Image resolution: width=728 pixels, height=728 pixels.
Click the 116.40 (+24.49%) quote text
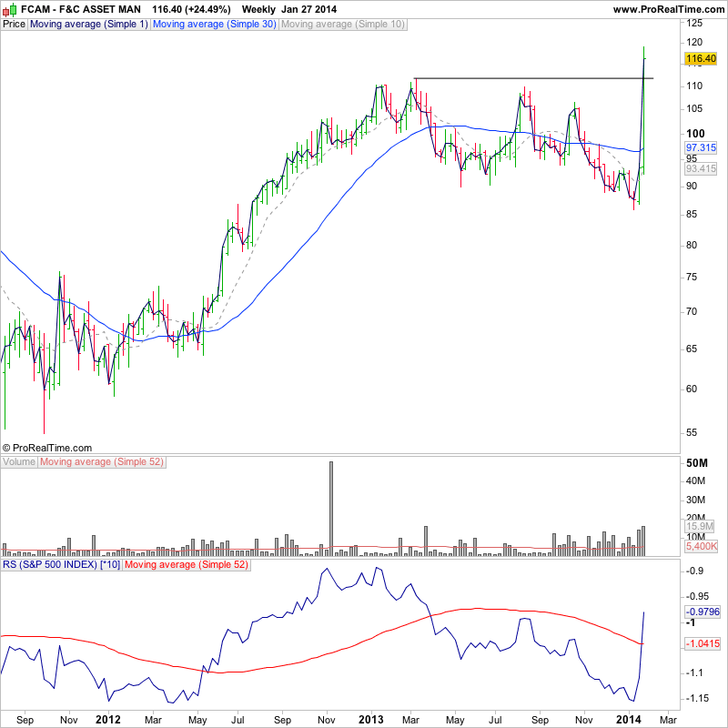point(191,9)
